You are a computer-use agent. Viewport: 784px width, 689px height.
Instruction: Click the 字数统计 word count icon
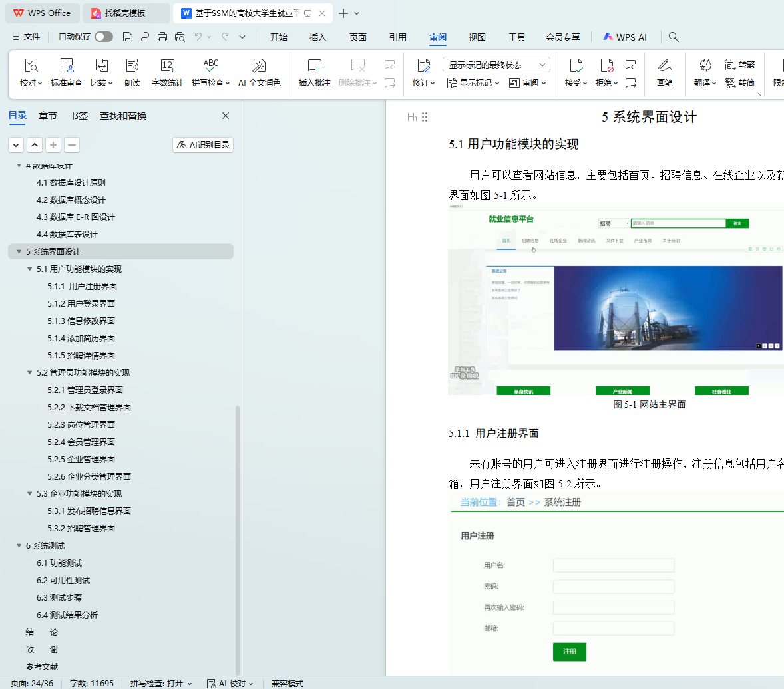[167, 66]
